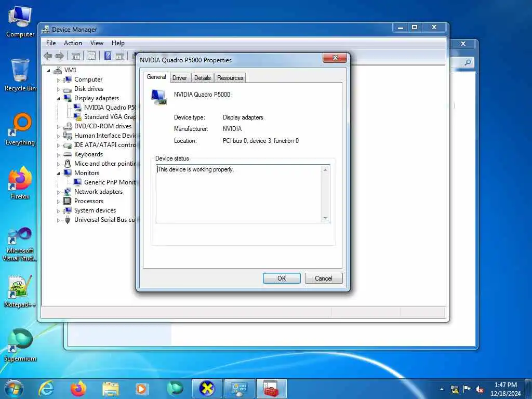
Task: Click the Processors chip icon in tree
Action: pos(68,201)
